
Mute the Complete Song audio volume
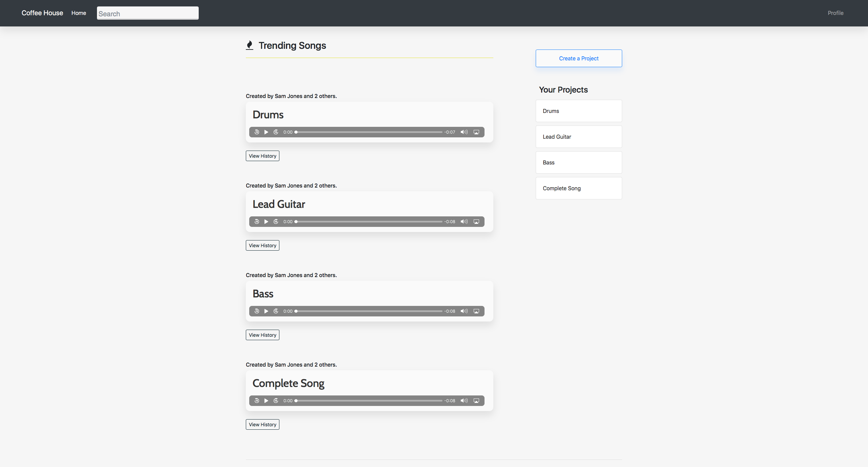tap(464, 401)
